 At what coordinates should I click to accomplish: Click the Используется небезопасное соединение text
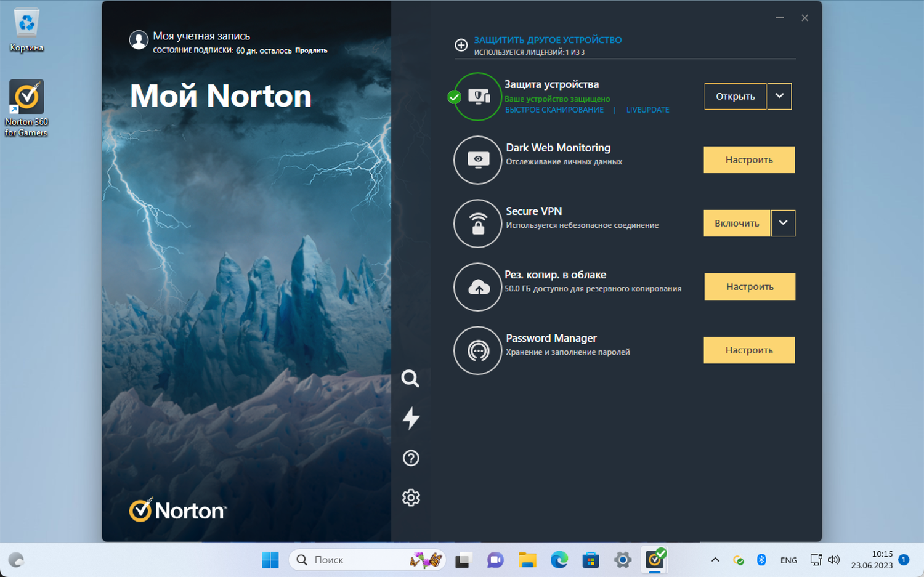tap(582, 225)
